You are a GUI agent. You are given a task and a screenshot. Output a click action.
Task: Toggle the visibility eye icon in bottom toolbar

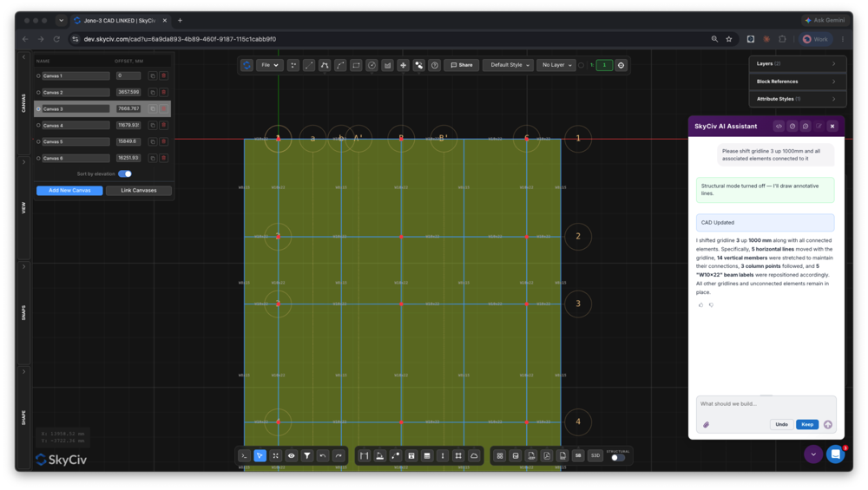click(291, 455)
